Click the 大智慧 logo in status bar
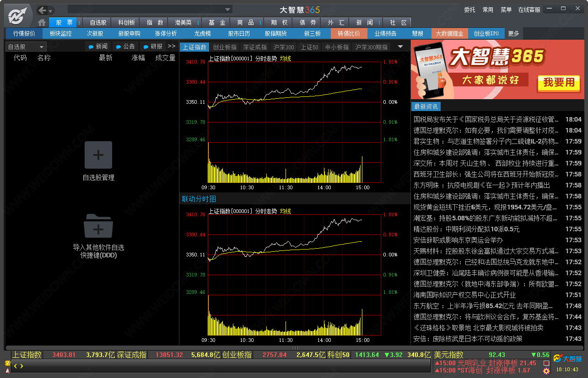This screenshot has width=588, height=378. coord(567,358)
